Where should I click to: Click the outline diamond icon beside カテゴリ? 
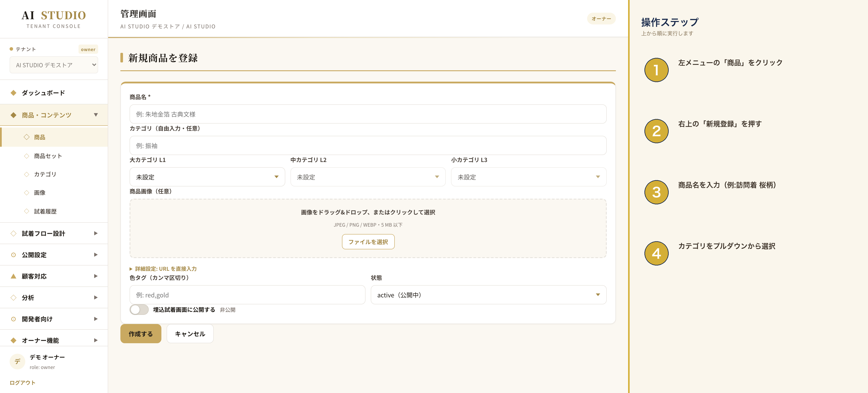pyautogui.click(x=27, y=174)
